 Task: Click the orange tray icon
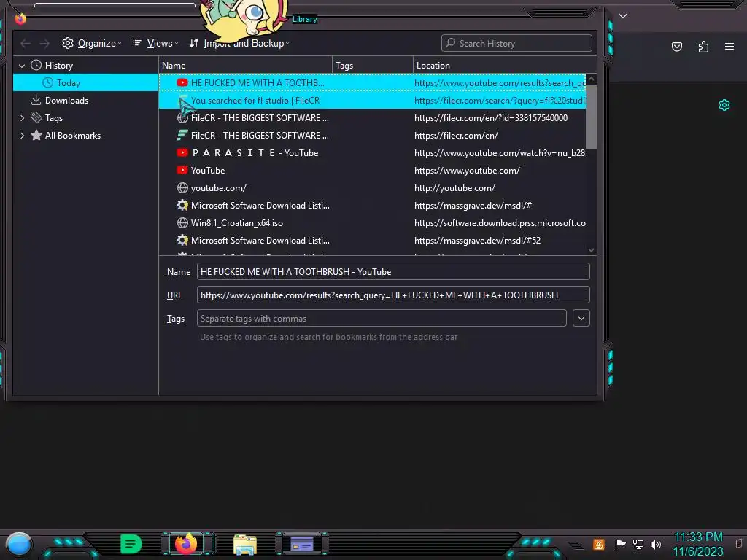click(599, 544)
